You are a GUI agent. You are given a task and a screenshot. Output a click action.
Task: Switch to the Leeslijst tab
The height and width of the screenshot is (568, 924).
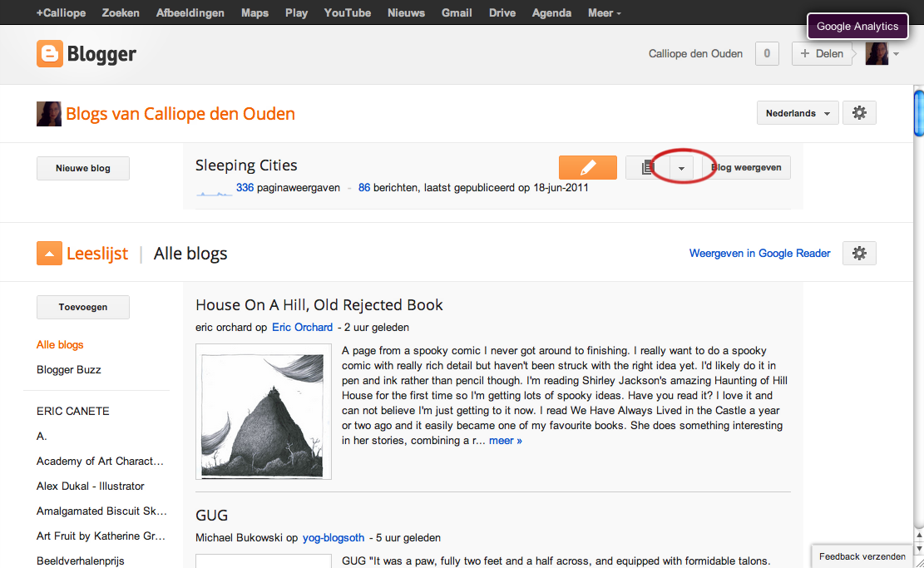[x=97, y=254]
